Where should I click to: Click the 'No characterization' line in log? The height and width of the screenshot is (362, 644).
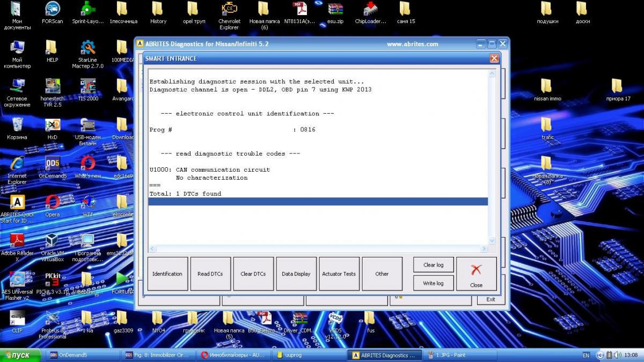coord(211,178)
